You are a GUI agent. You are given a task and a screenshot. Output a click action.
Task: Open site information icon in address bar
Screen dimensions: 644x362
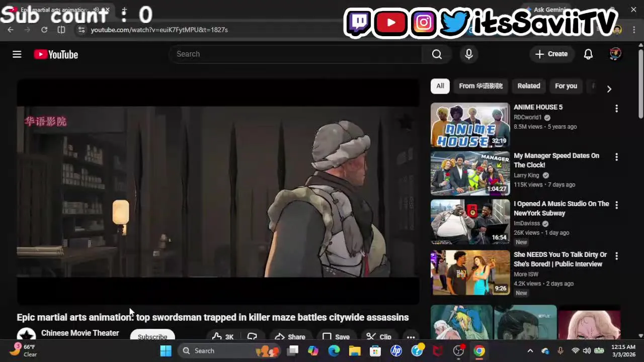click(x=82, y=30)
